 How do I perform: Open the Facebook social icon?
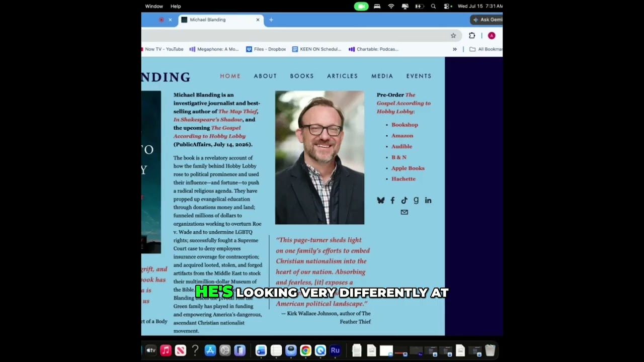pos(392,200)
